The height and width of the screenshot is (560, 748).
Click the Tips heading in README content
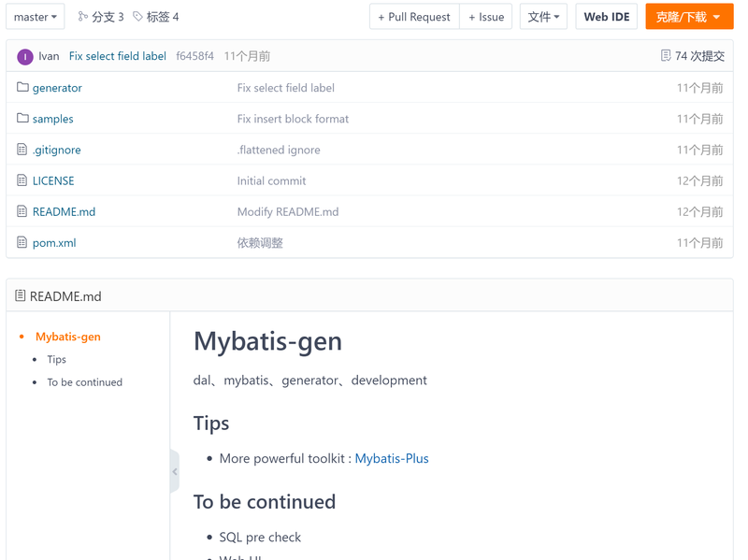coord(211,424)
